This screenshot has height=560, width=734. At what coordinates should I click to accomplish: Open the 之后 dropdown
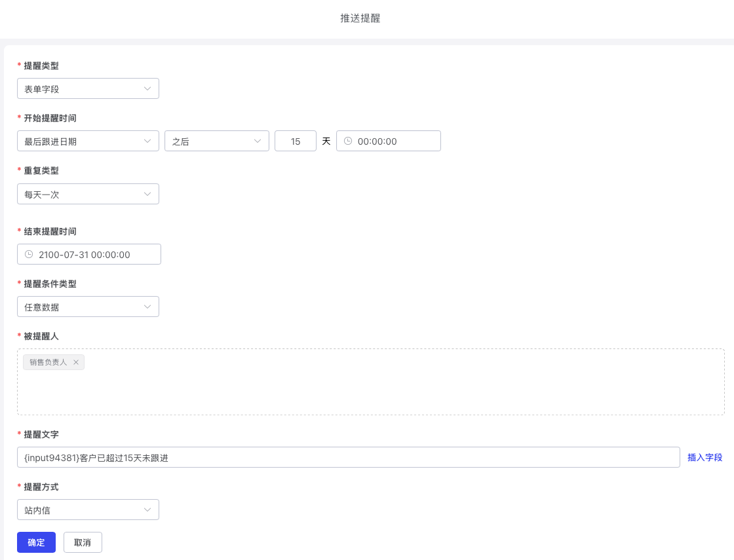point(217,141)
